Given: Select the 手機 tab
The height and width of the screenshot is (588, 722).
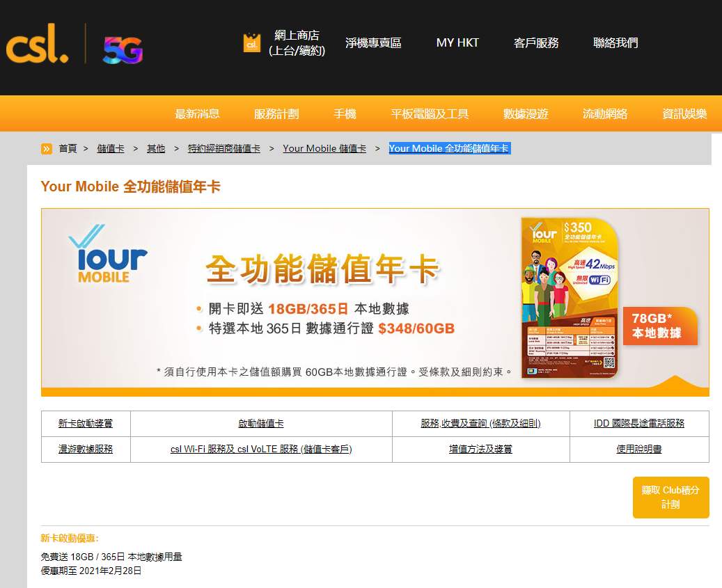Looking at the screenshot, I should pyautogui.click(x=345, y=113).
